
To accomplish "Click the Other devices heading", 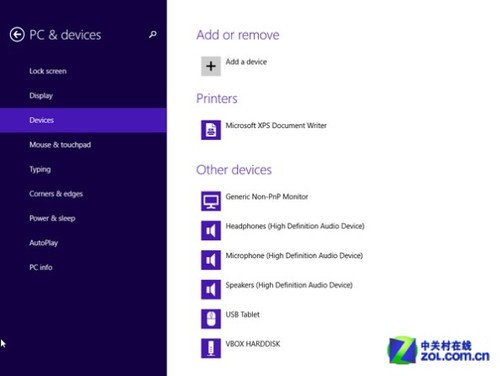I will pos(234,170).
